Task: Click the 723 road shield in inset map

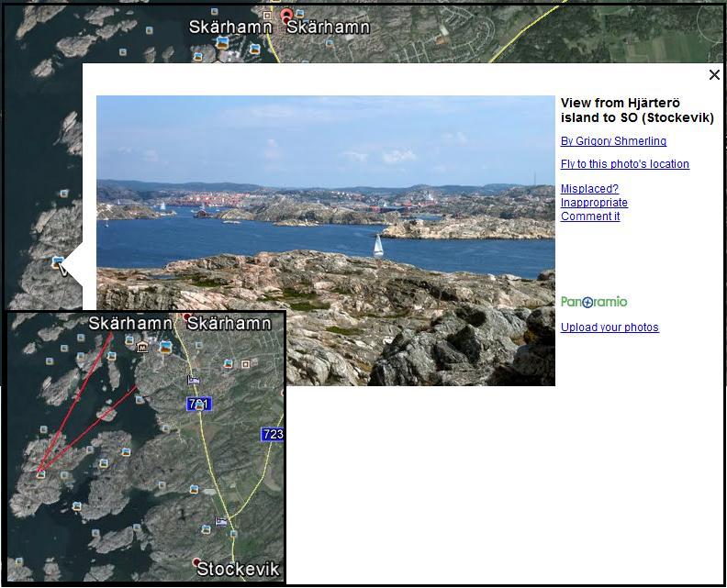Action: 273,434
